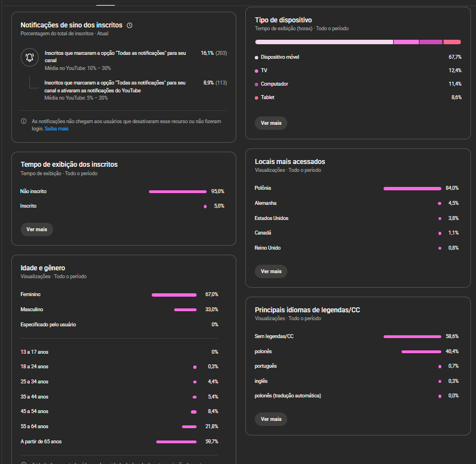
Task: Select the Feminino 67,0% bar
Action: coord(174,294)
